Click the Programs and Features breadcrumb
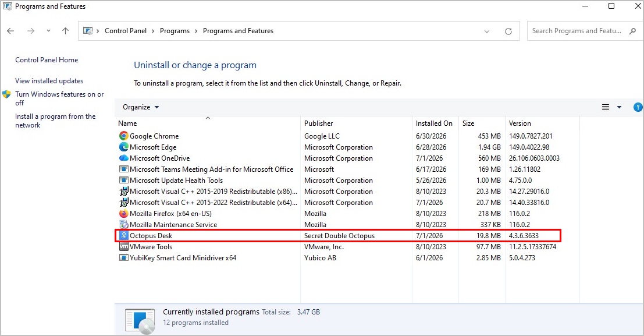 (238, 31)
